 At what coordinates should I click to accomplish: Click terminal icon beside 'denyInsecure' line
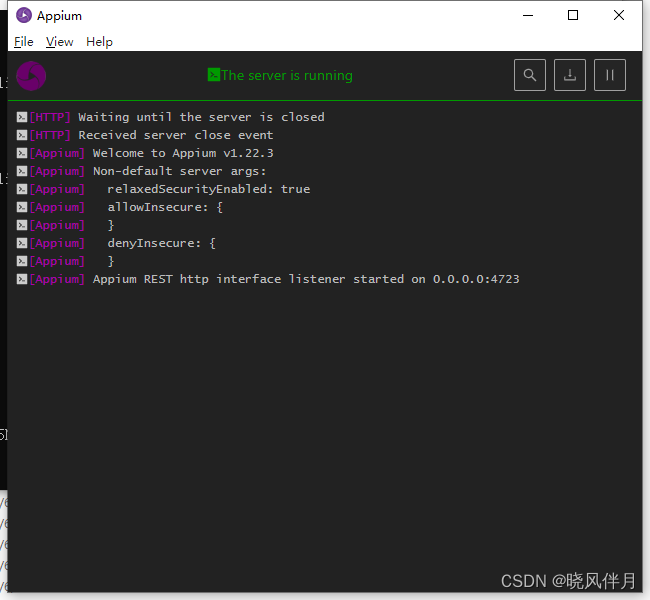22,243
